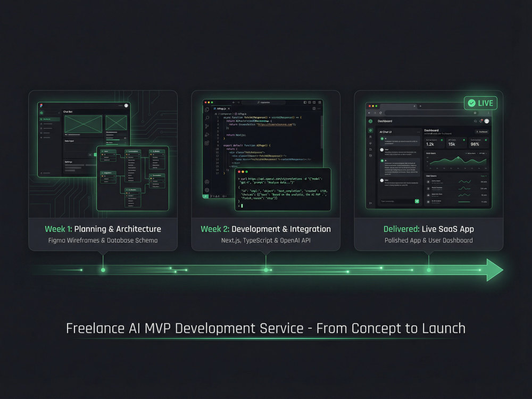This screenshot has height=399, width=532.
Task: Click 'Next.js, TypeScript & OpenAI API' subtitle
Action: click(265, 240)
